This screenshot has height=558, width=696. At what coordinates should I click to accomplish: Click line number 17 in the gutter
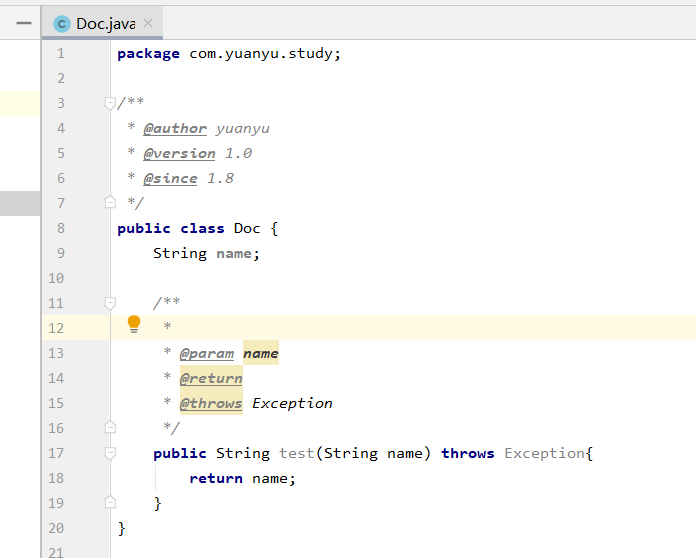tap(56, 453)
